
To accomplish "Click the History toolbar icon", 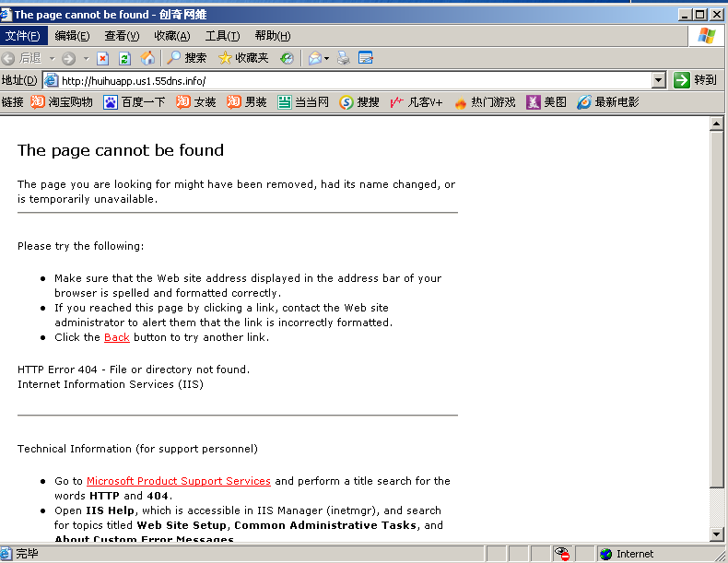I will pos(288,58).
